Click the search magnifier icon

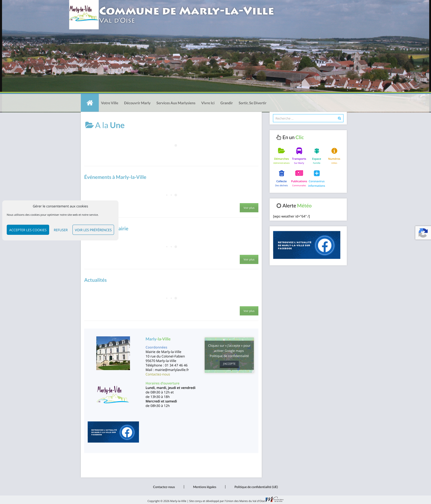tap(339, 118)
